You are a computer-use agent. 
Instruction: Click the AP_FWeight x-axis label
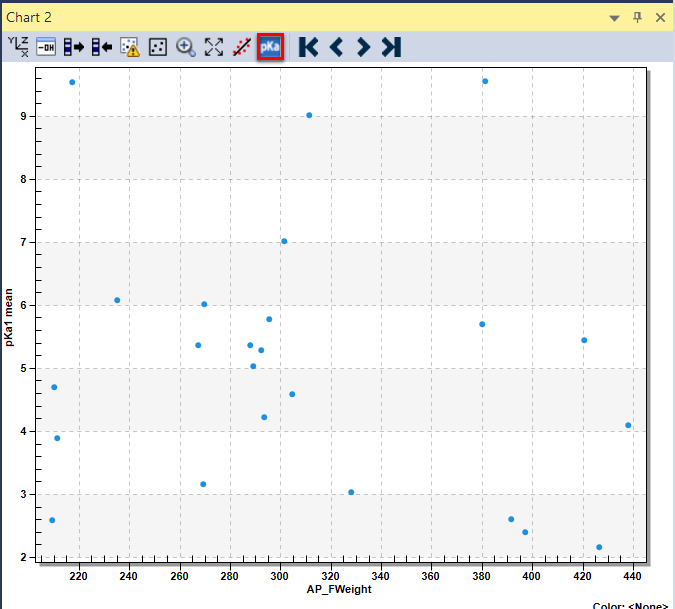(x=339, y=589)
